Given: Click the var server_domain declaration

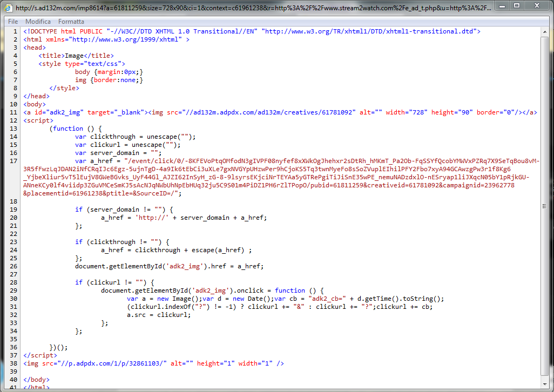Looking at the screenshot, I should 118,153.
